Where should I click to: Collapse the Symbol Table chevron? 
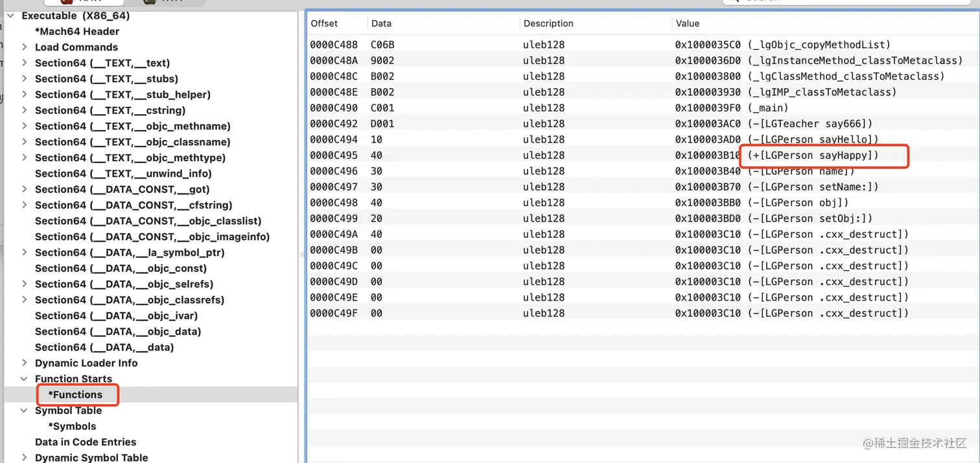(24, 411)
